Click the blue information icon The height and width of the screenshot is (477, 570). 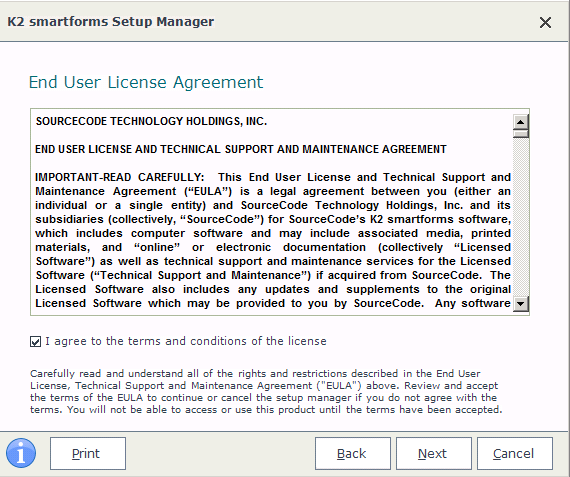tap(21, 453)
